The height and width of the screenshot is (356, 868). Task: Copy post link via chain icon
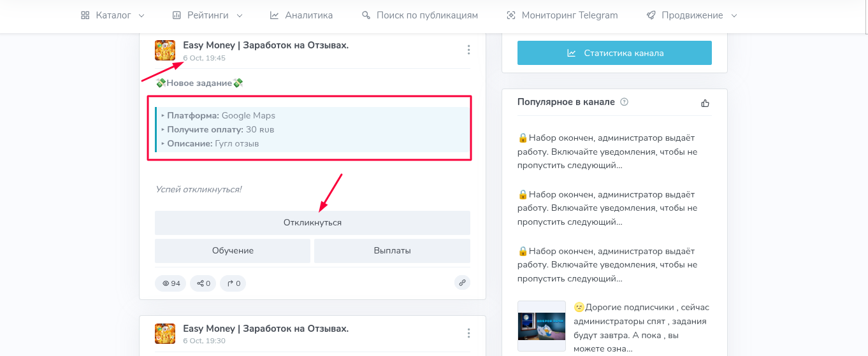coord(462,283)
